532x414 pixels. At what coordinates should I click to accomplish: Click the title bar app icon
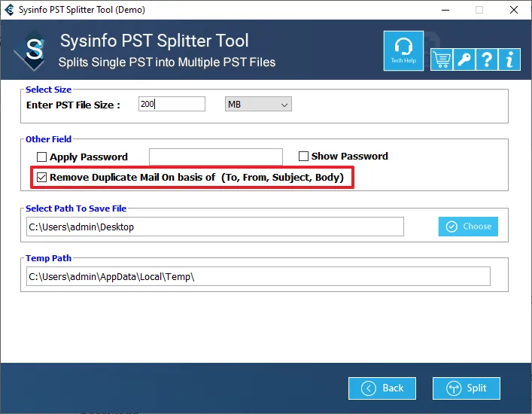(9, 10)
